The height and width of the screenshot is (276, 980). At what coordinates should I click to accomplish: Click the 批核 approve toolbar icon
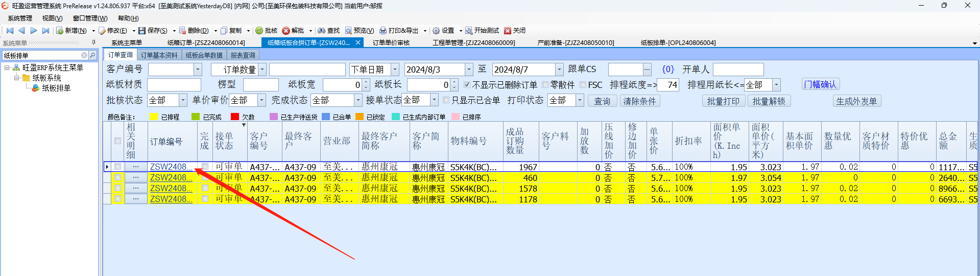pyautogui.click(x=259, y=31)
